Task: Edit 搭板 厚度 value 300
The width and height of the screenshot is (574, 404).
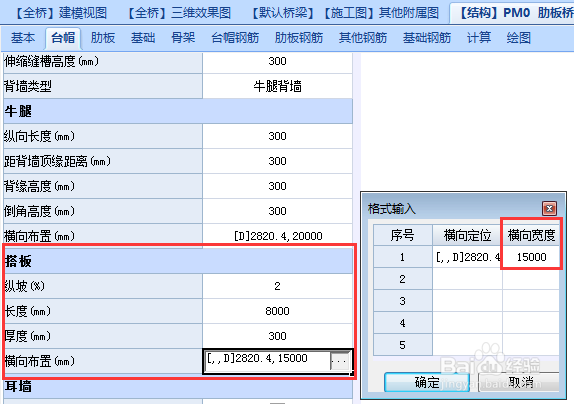Action: coord(277,336)
